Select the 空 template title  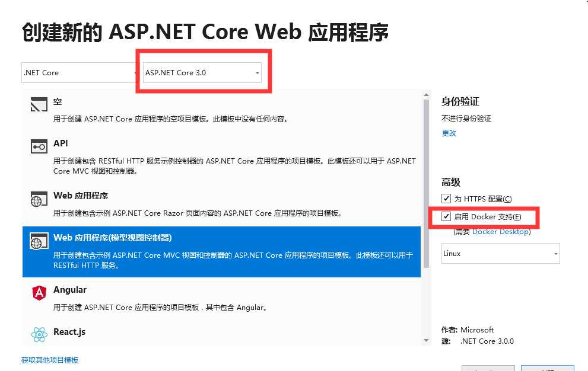[x=58, y=101]
